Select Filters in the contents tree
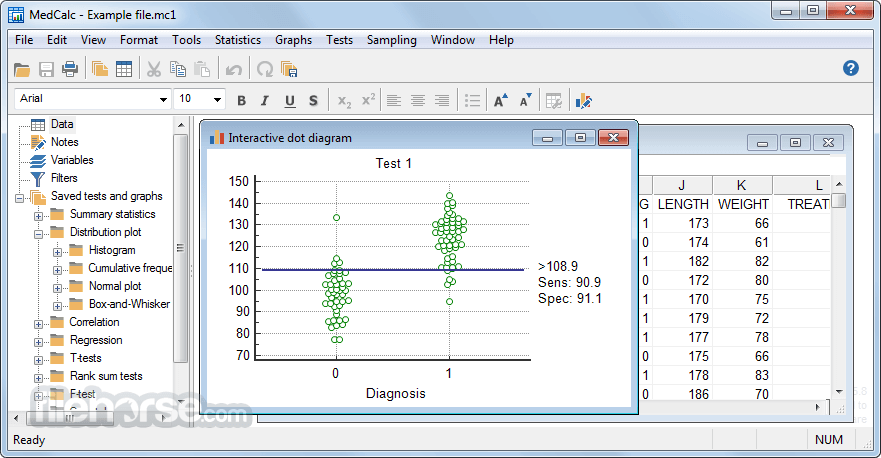 click(x=64, y=178)
